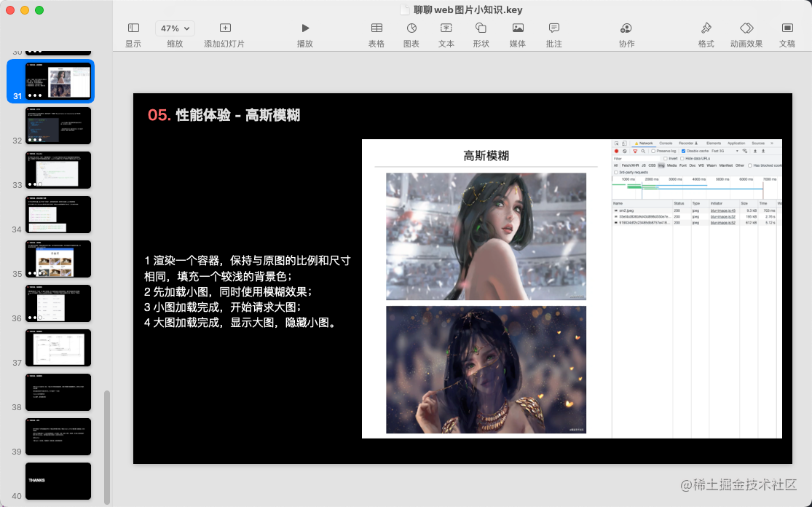Screen dimensions: 812x507
Task: Select slide 39 thumbnail
Action: click(x=58, y=437)
